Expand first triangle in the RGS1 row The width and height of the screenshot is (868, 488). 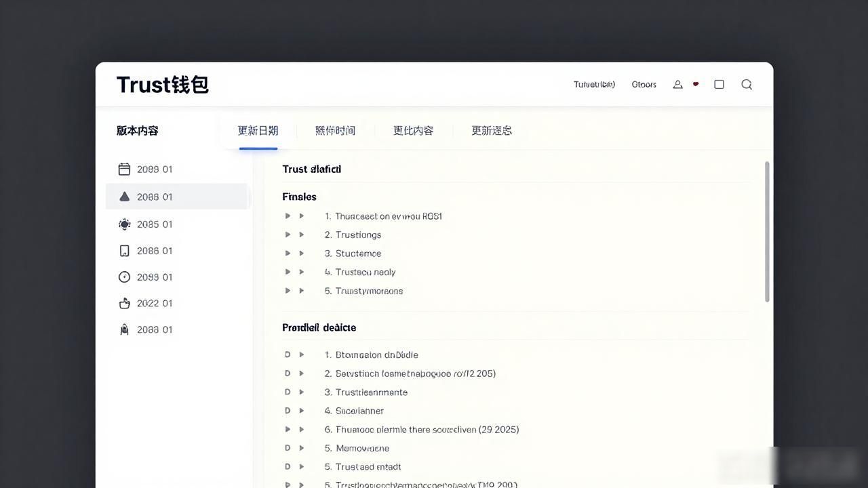[x=288, y=216]
